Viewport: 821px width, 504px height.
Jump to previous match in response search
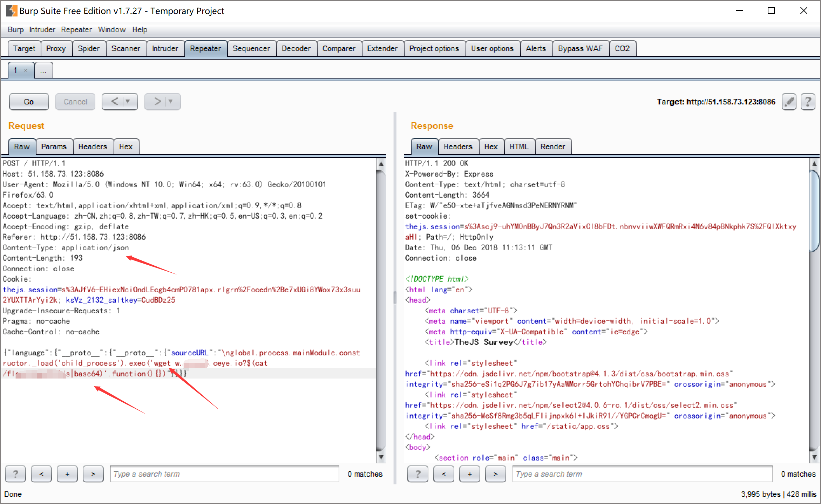pos(444,474)
